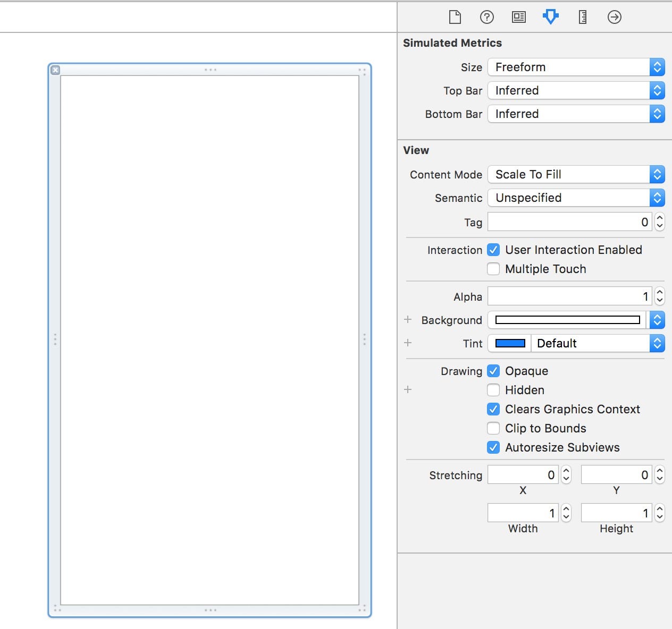Click the Stretching Y stepper
This screenshot has height=629, width=672.
coord(660,475)
